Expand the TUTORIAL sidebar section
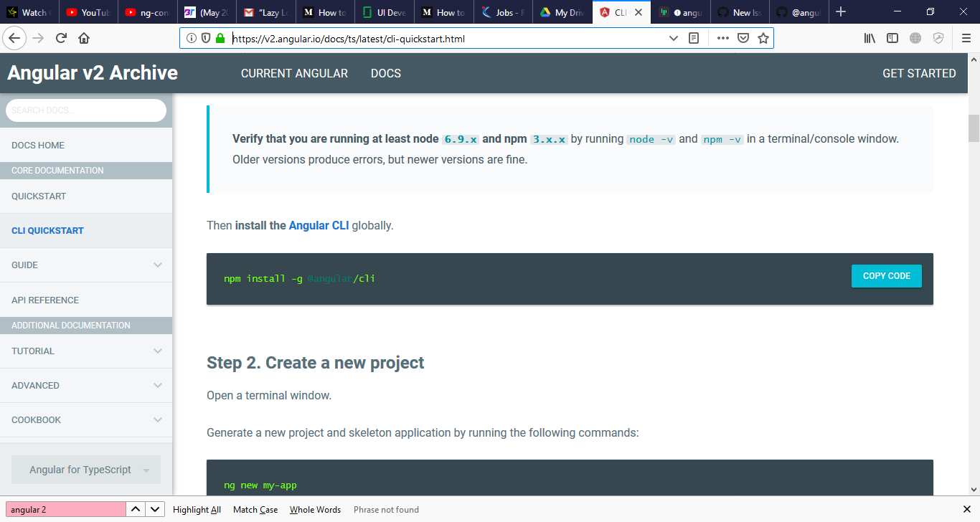The height and width of the screenshot is (522, 980). (x=86, y=351)
